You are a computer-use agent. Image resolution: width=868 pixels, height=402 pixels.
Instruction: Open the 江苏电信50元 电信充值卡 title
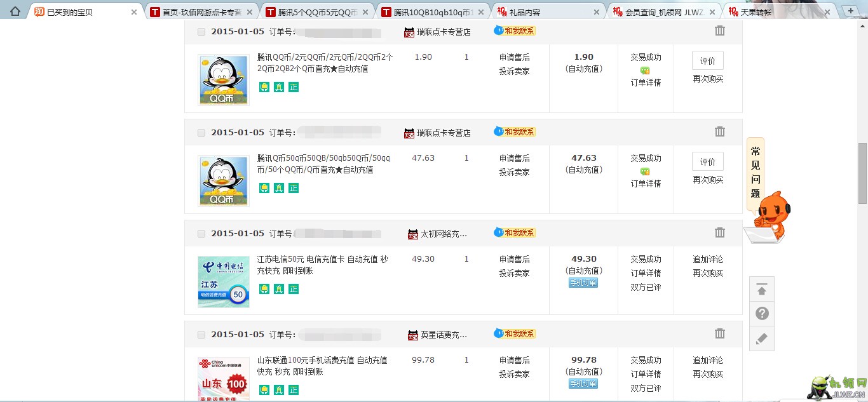(323, 265)
